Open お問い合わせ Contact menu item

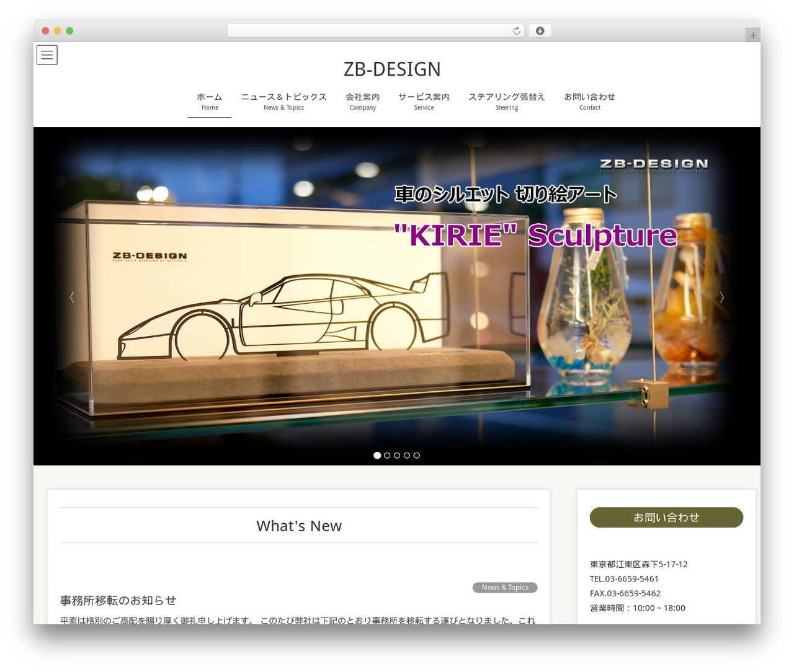(590, 102)
